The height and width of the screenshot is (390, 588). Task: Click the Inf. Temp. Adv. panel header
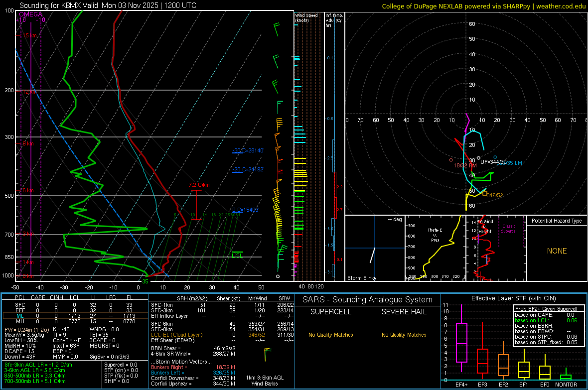tap(334, 20)
